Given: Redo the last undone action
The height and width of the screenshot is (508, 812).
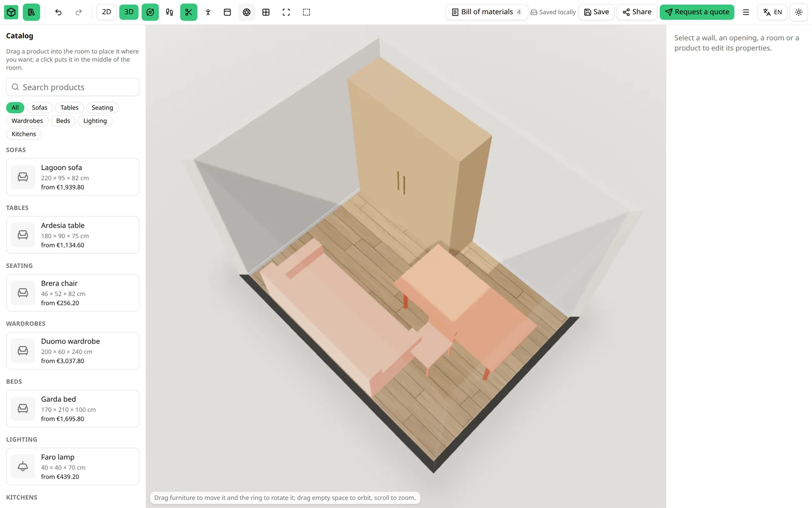Looking at the screenshot, I should coord(79,12).
